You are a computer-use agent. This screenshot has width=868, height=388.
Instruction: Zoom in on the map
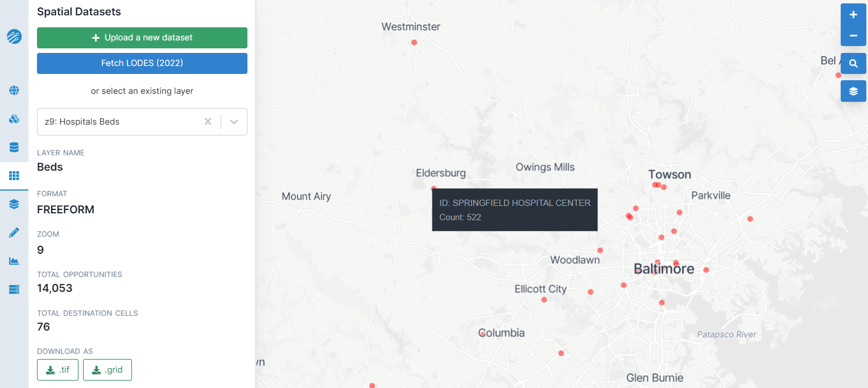point(853,15)
